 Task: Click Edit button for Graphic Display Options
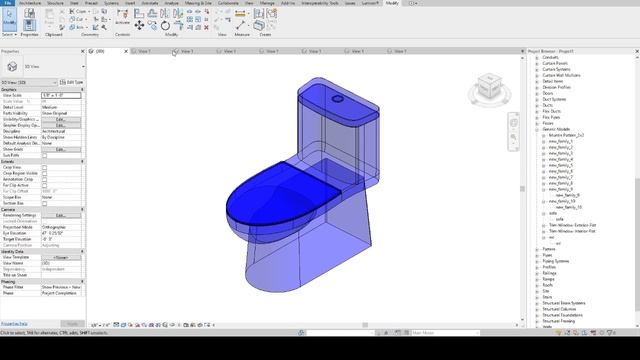pyautogui.click(x=61, y=125)
